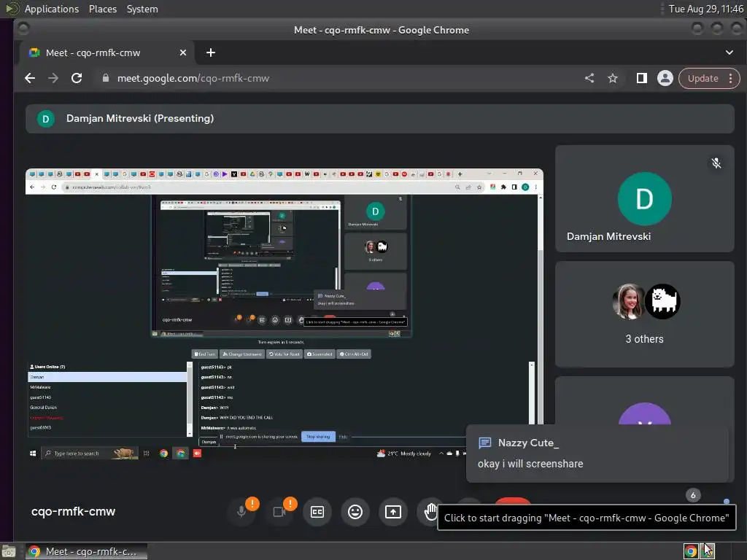Click the cqo-rmfk-cmw meeting code text
747x560 pixels.
74,511
